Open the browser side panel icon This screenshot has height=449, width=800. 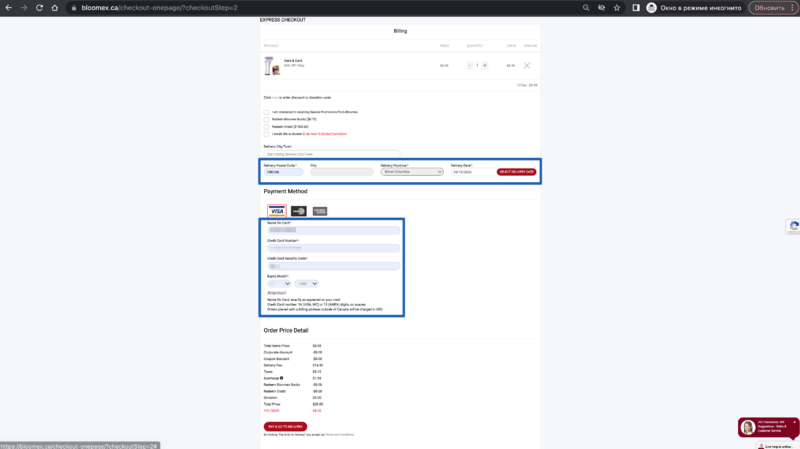coord(636,8)
